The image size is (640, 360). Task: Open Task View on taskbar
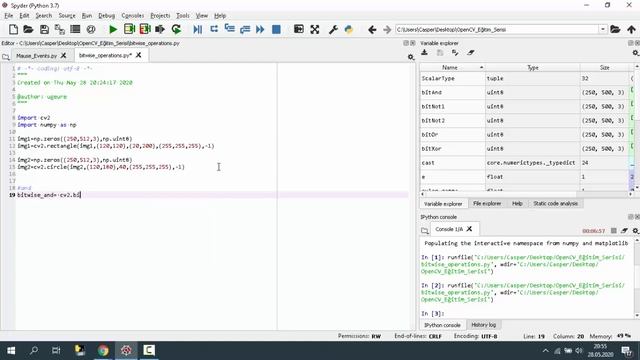click(x=56, y=350)
